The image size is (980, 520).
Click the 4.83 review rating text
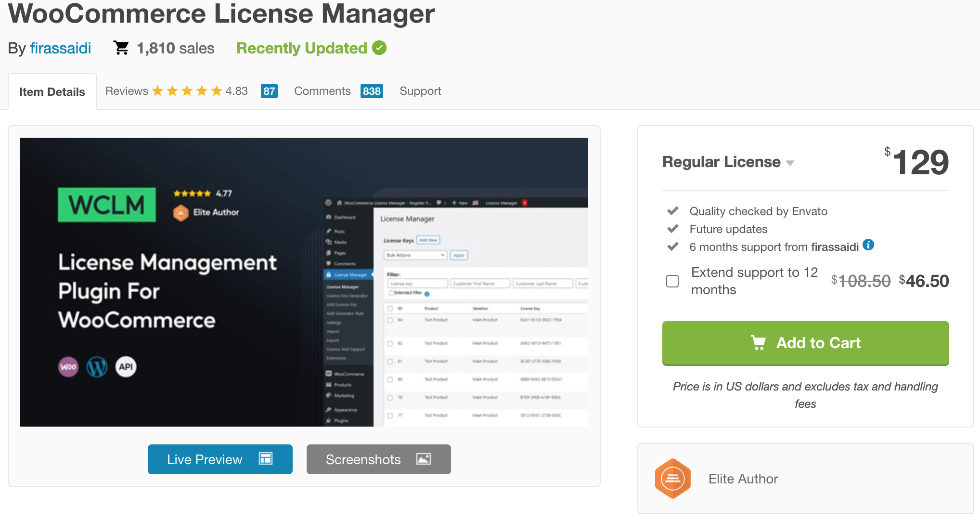[237, 91]
